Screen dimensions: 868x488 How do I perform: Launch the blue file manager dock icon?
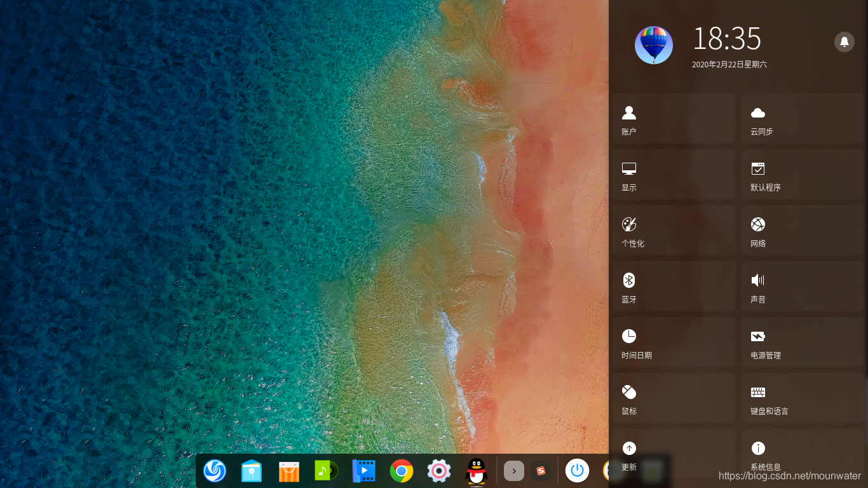pos(252,471)
